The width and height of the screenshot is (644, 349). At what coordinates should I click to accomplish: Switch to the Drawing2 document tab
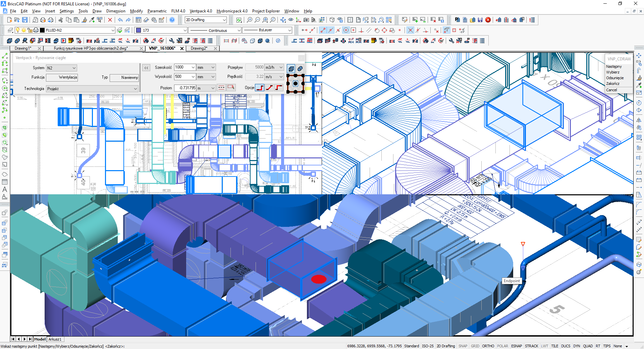[x=199, y=48]
